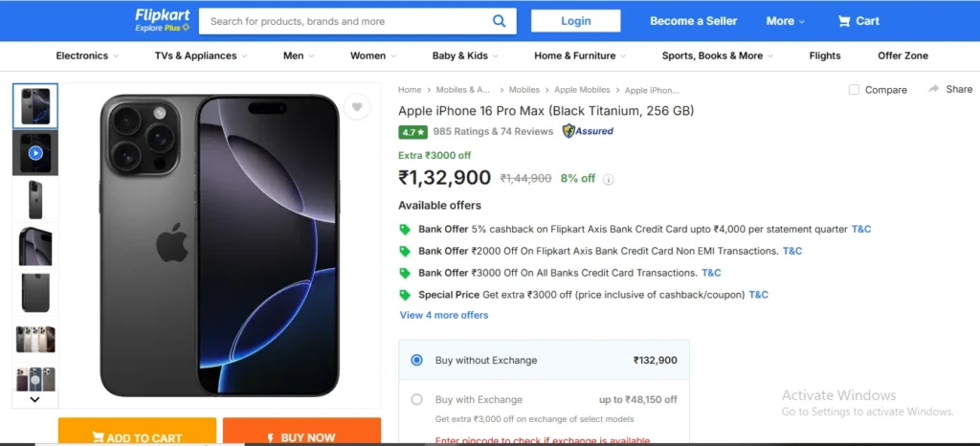The height and width of the screenshot is (446, 980).
Task: Click the Flipkart Assured badge
Action: pyautogui.click(x=588, y=131)
